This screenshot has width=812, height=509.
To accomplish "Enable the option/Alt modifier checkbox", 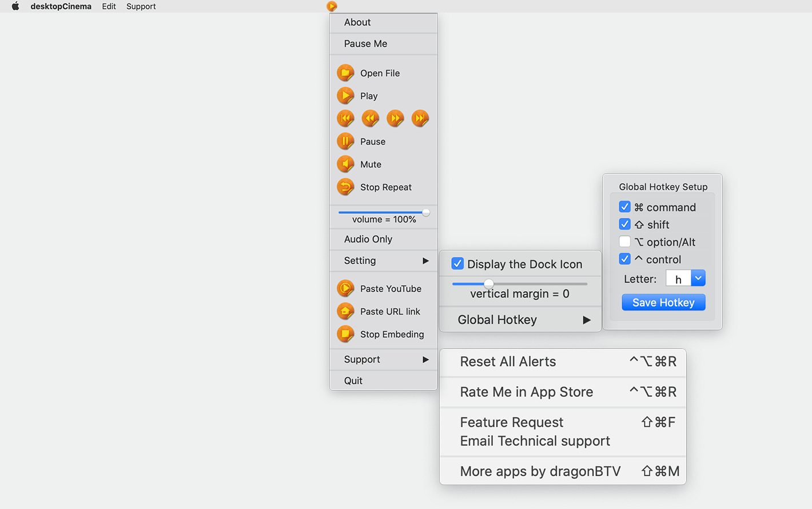I will click(625, 242).
